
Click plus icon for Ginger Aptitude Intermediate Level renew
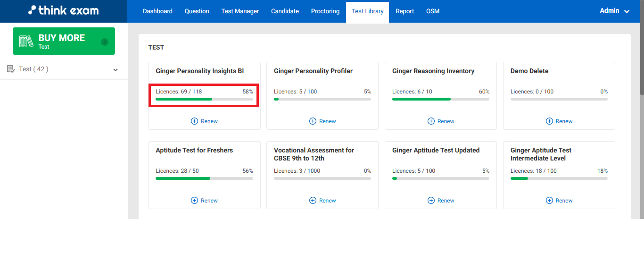coord(549,201)
